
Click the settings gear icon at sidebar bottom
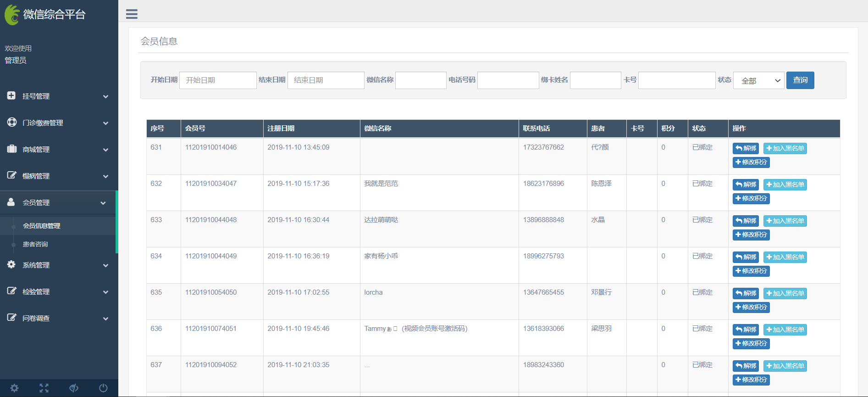[15, 388]
